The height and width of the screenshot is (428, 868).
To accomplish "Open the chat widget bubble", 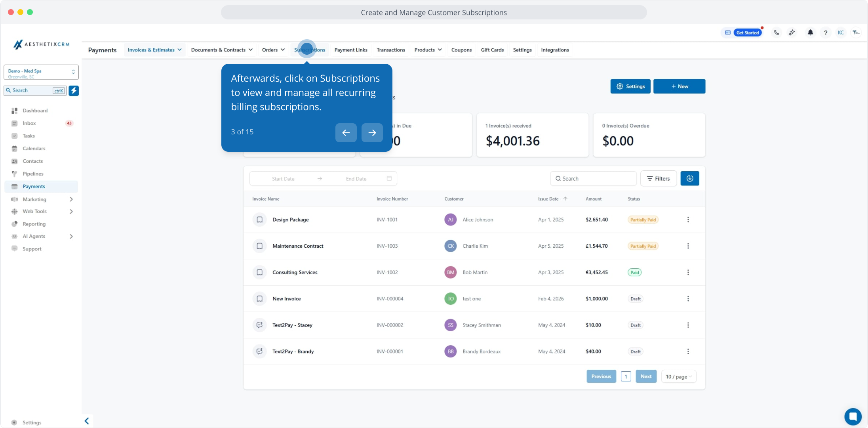I will pyautogui.click(x=853, y=417).
